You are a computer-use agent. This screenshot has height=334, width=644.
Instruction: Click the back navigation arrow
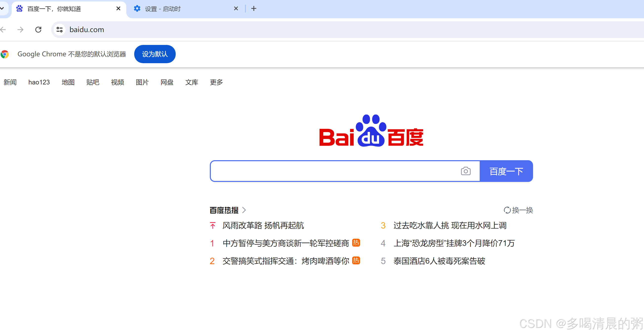pyautogui.click(x=3, y=30)
